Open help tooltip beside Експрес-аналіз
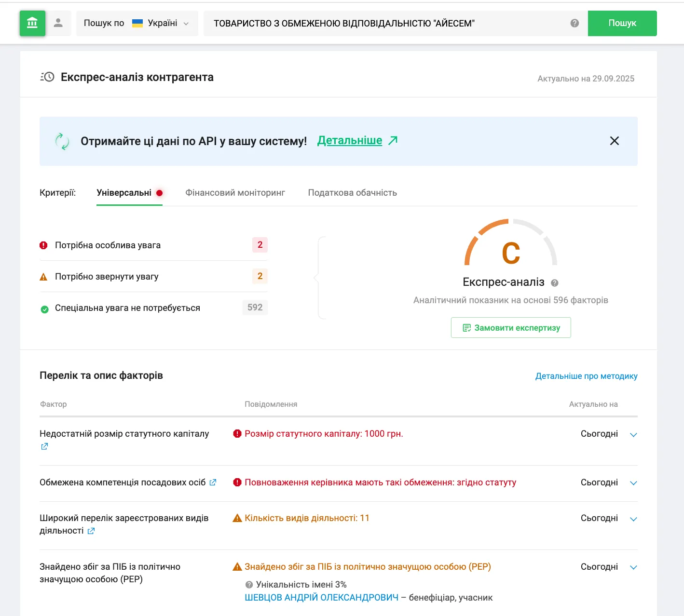Screen dimensions: 684x616 (x=554, y=282)
